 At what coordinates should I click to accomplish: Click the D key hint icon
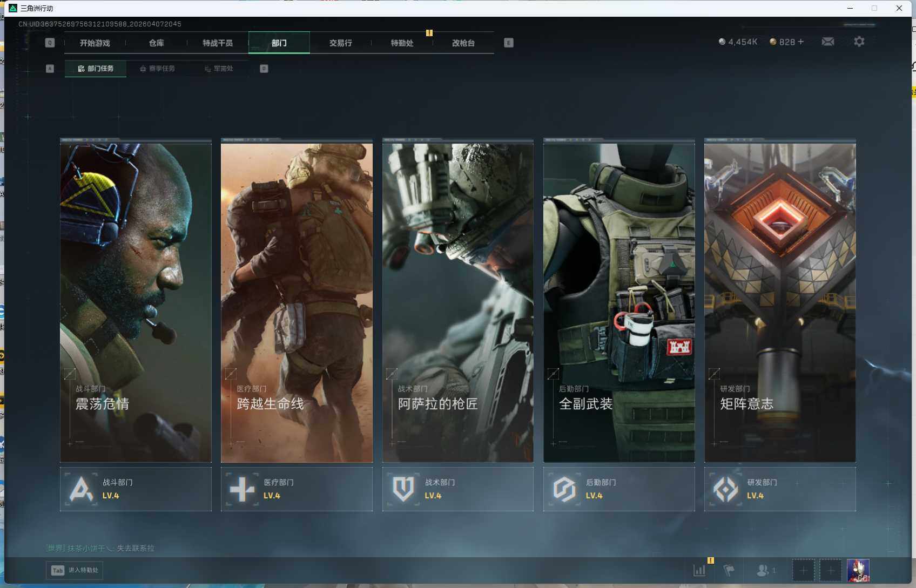coord(264,69)
